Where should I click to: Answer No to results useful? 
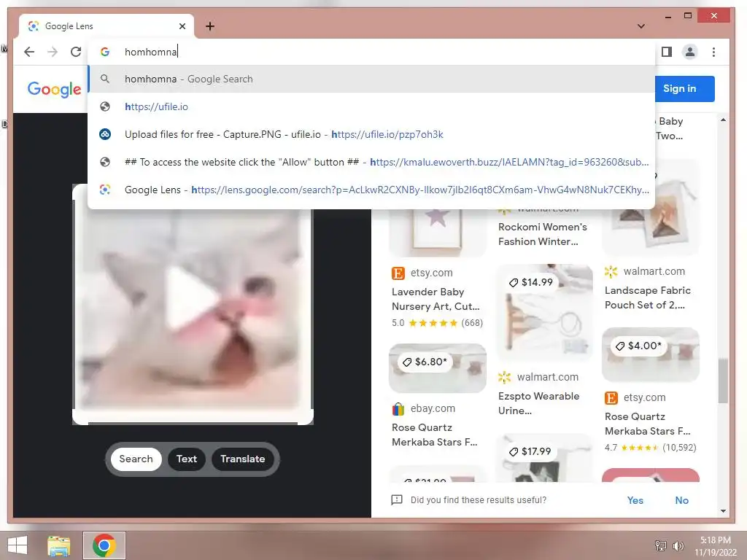click(681, 500)
